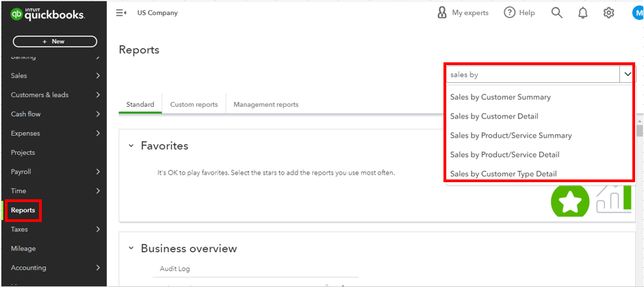Click the green favorites star graphic
This screenshot has height=287, width=644.
569,202
